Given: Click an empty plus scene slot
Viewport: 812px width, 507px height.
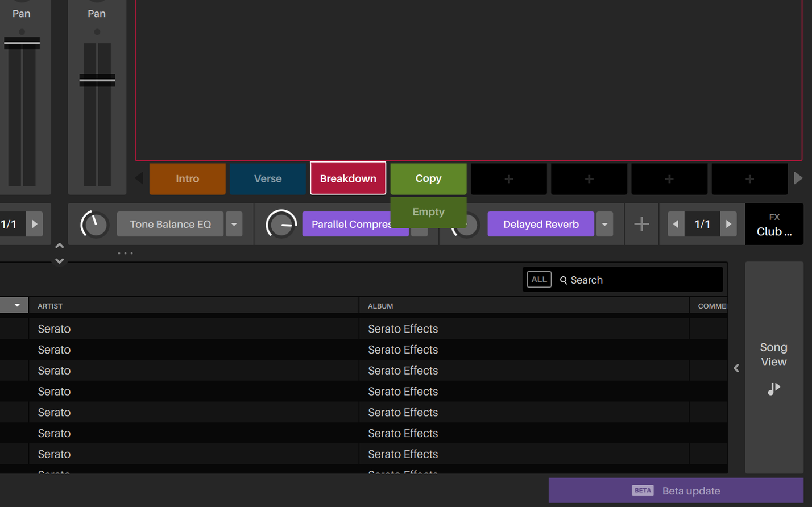Looking at the screenshot, I should (508, 178).
